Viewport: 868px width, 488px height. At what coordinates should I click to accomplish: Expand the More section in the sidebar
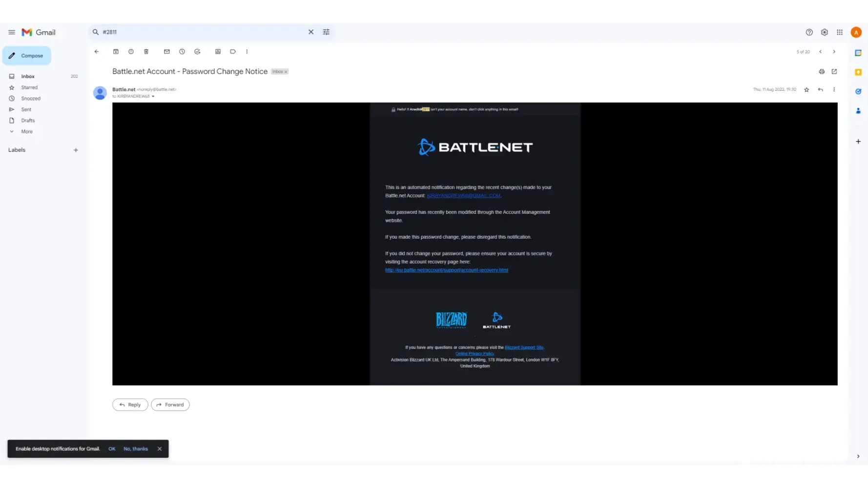point(26,132)
